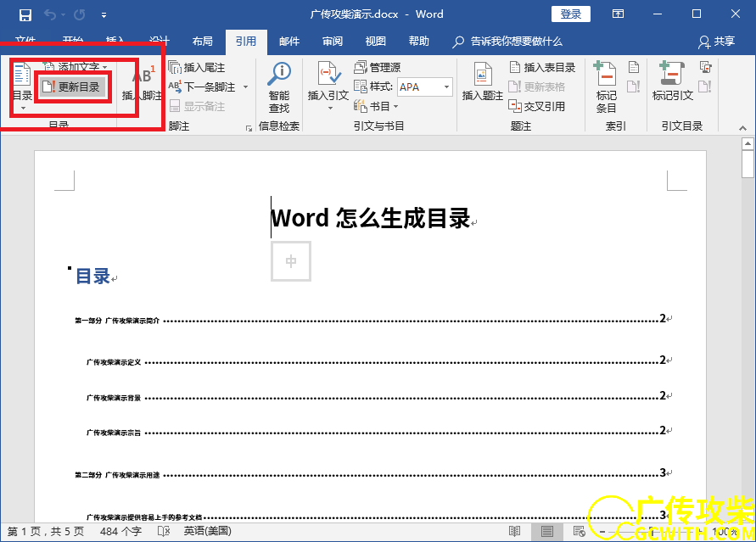Switch to Read Mode view
The image size is (756, 542).
click(x=514, y=532)
